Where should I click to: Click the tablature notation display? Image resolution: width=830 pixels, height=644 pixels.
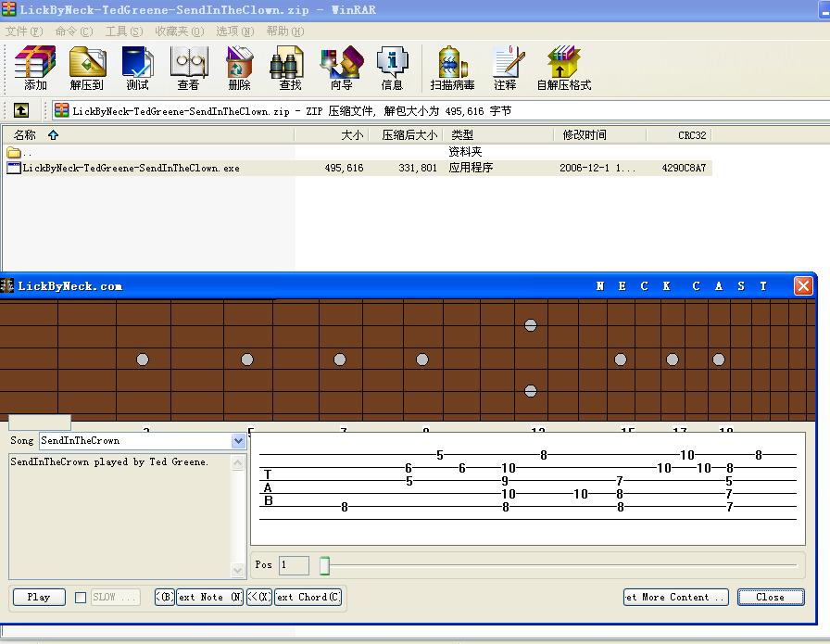[x=528, y=488]
